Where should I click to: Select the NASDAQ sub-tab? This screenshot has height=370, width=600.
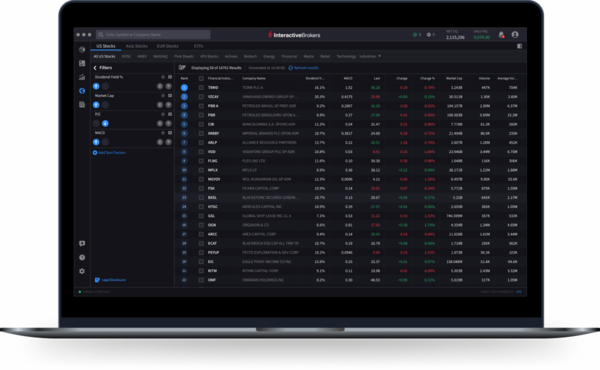(160, 56)
